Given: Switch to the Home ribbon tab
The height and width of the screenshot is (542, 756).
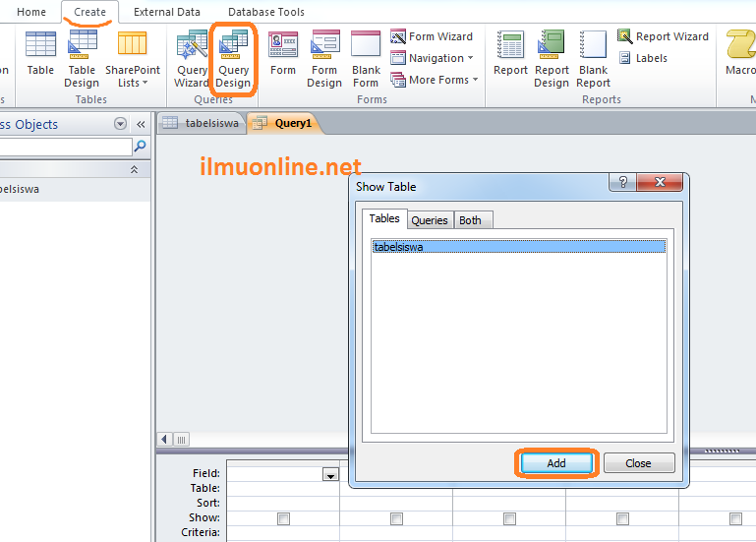Looking at the screenshot, I should coord(31,12).
